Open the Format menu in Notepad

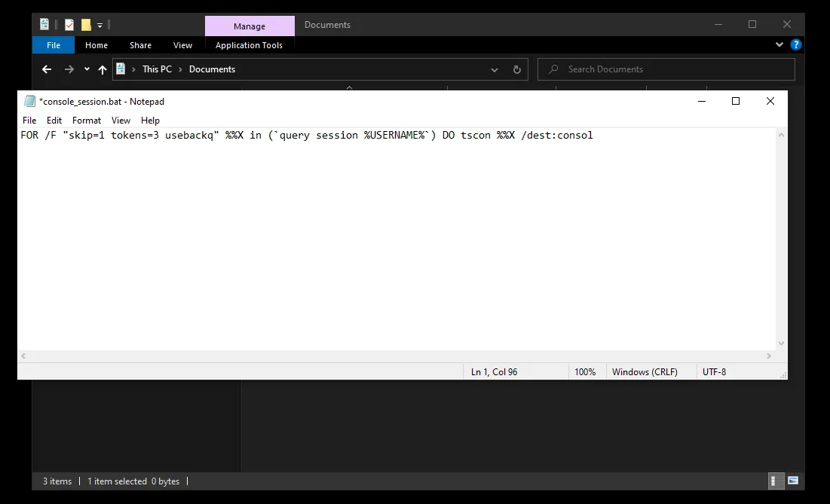tap(86, 120)
